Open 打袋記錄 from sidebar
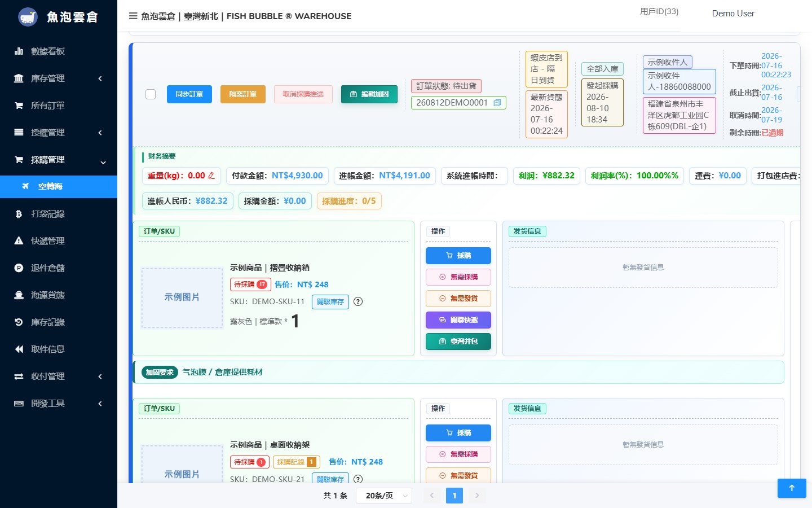The width and height of the screenshot is (812, 508). point(59,214)
